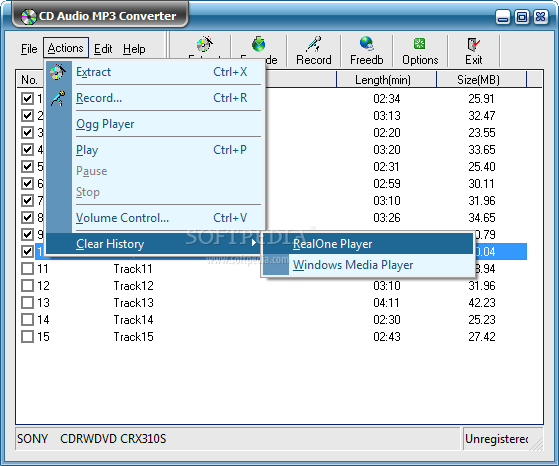
Task: Click the Record microphone toolbar icon
Action: pos(313,44)
